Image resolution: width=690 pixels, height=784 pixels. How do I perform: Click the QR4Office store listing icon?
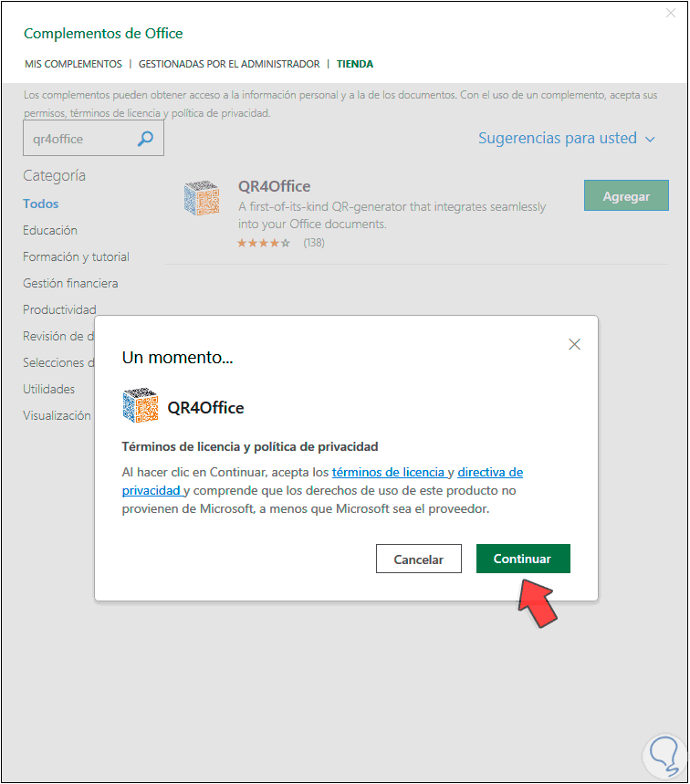202,198
